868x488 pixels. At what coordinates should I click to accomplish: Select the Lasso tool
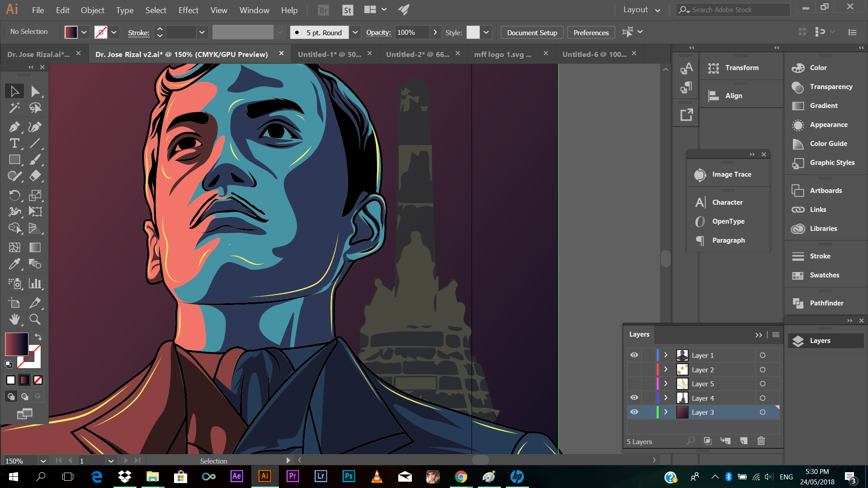35,108
